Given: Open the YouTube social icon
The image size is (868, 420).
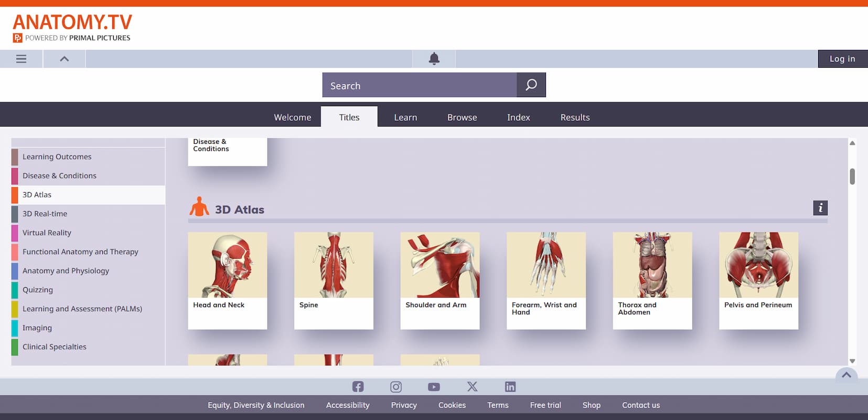Looking at the screenshot, I should tap(434, 387).
